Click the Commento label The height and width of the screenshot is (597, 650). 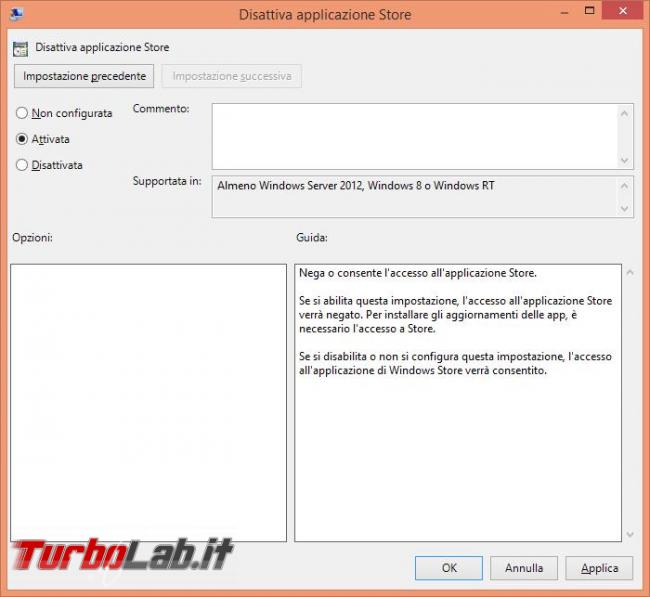coord(161,109)
